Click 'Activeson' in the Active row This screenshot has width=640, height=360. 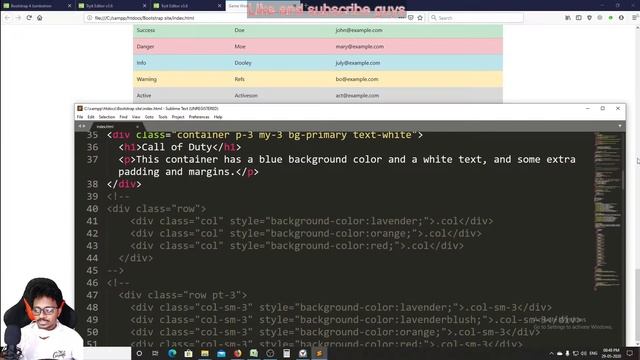(x=246, y=96)
